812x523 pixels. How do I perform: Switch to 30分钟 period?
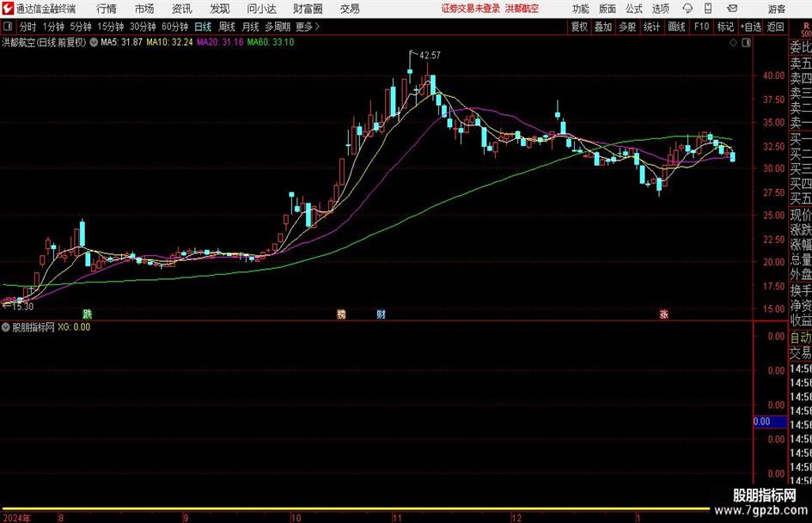143,27
